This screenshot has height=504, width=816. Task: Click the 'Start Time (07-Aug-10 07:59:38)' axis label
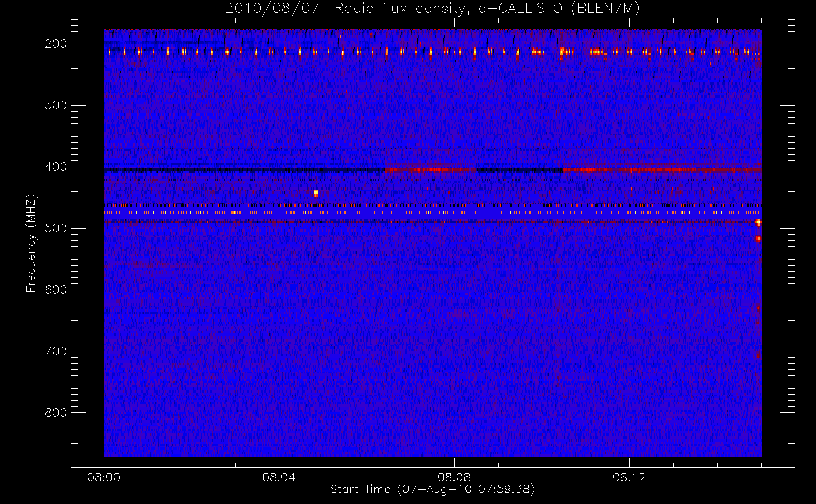pyautogui.click(x=432, y=489)
